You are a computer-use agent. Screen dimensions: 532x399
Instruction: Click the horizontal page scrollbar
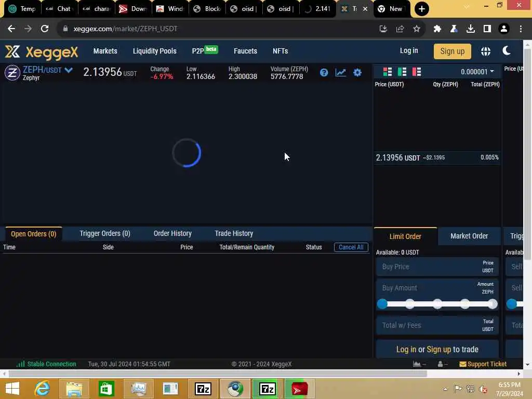tap(218, 374)
